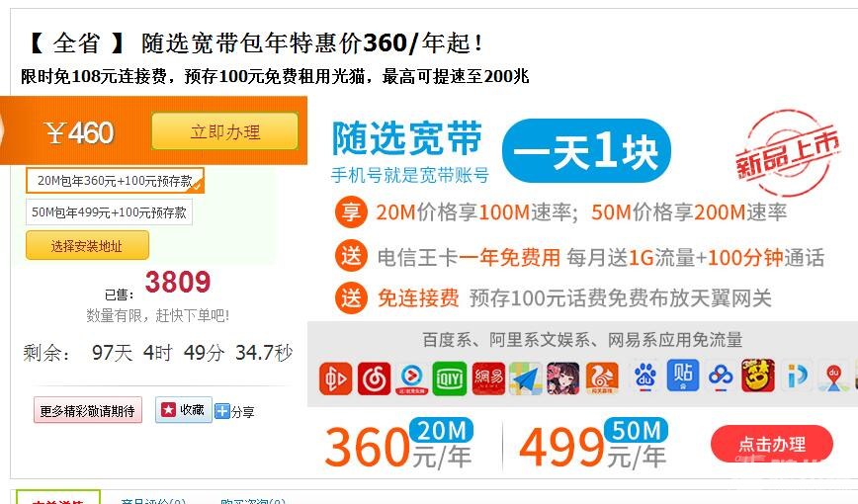Click the star 收藏 favorite button
Image resolution: width=858 pixels, height=504 pixels.
(x=183, y=410)
